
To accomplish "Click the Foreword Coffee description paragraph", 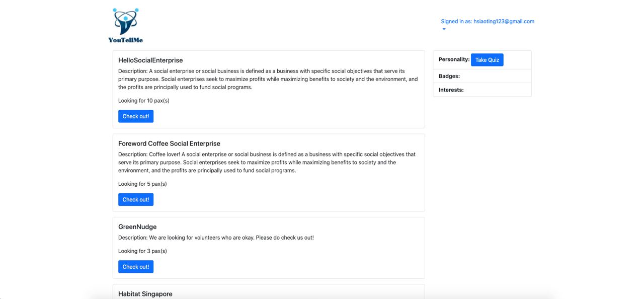I will pyautogui.click(x=267, y=163).
